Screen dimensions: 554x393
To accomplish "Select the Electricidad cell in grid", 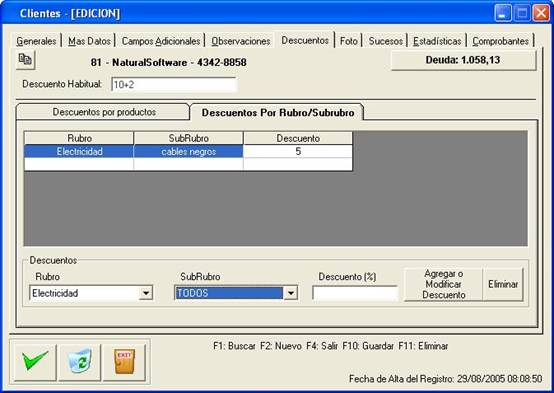I will pos(79,152).
